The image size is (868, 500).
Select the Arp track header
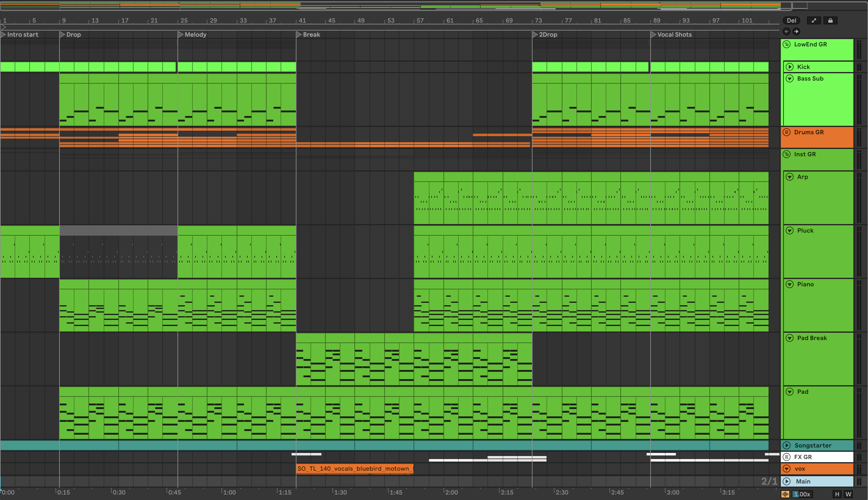pos(818,197)
